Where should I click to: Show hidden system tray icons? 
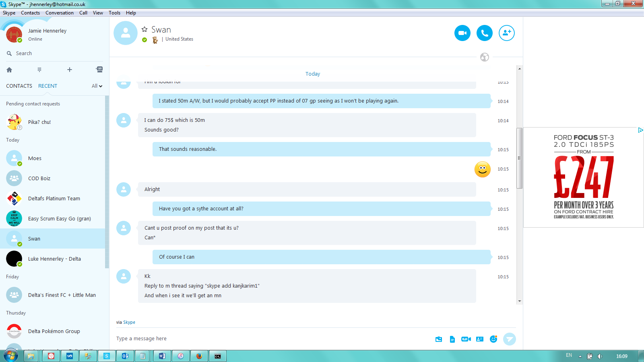coord(580,356)
